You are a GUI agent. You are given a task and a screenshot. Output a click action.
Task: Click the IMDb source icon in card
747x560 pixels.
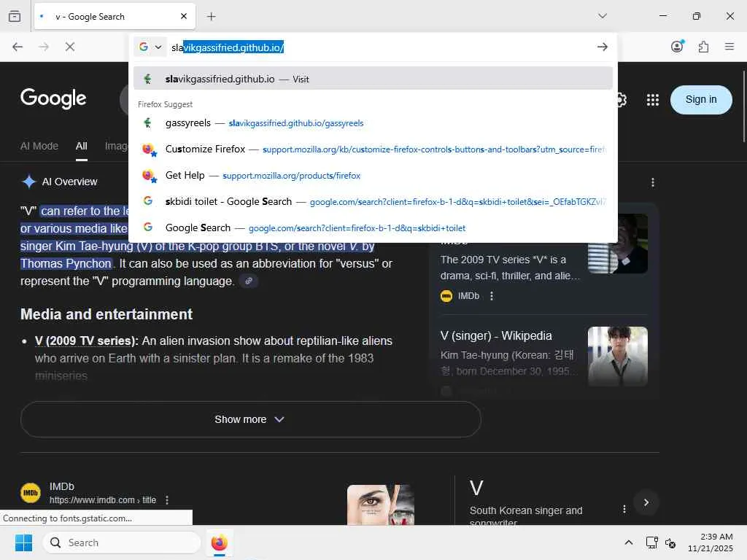tap(446, 296)
